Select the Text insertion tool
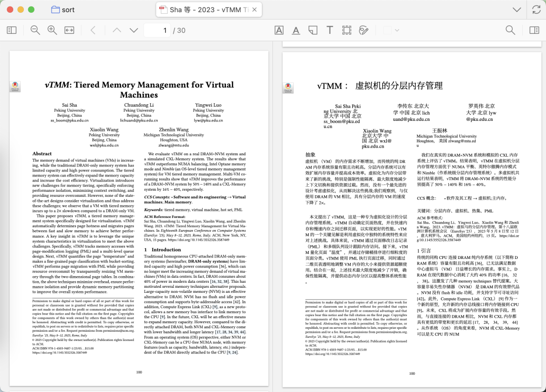This screenshot has height=392, width=546. tap(330, 30)
